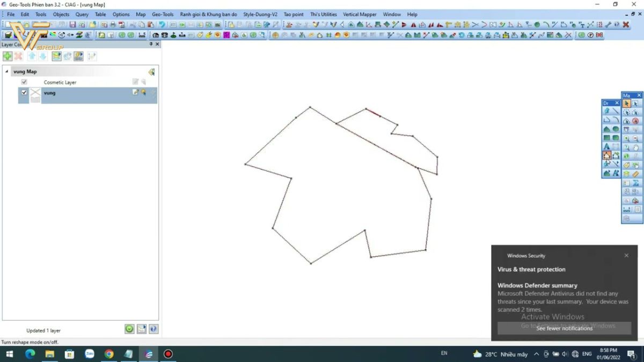Image resolution: width=644 pixels, height=362 pixels.
Task: Select the Symbol pushpin tool in Drawing toolbar
Action: 607,111
